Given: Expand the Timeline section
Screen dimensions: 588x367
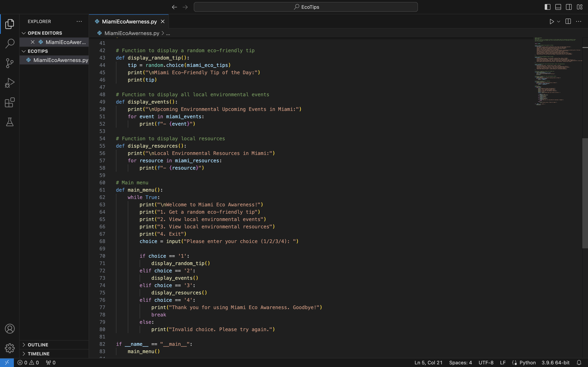Looking at the screenshot, I should click(38, 354).
